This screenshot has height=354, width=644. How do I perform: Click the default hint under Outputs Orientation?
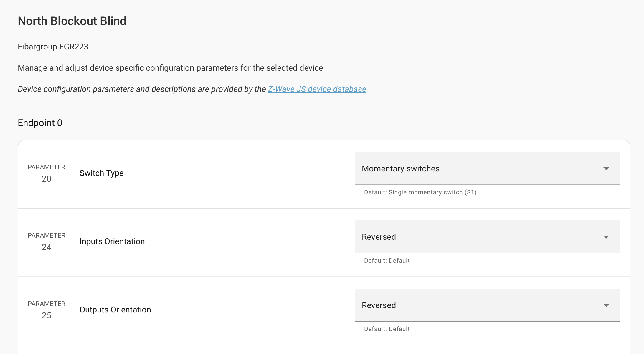tap(387, 329)
